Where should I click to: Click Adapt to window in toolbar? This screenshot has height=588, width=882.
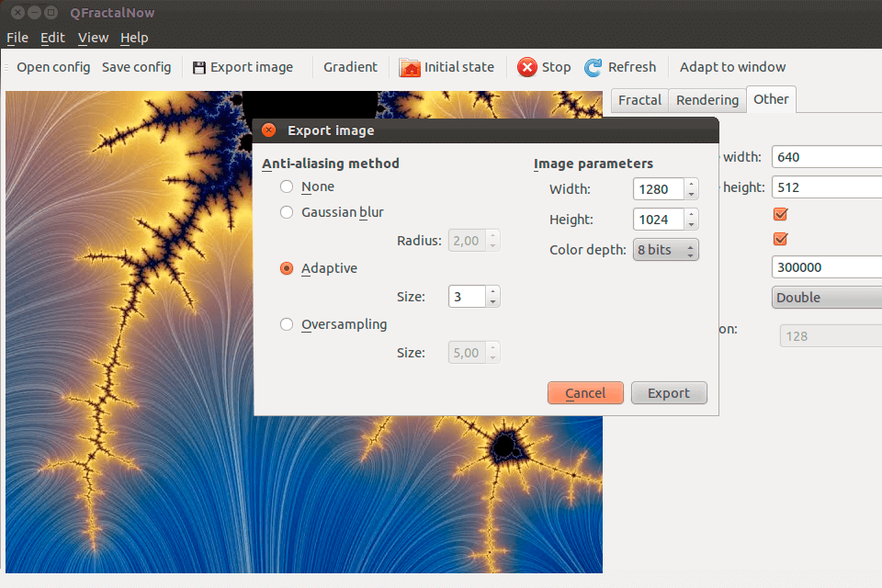[732, 67]
